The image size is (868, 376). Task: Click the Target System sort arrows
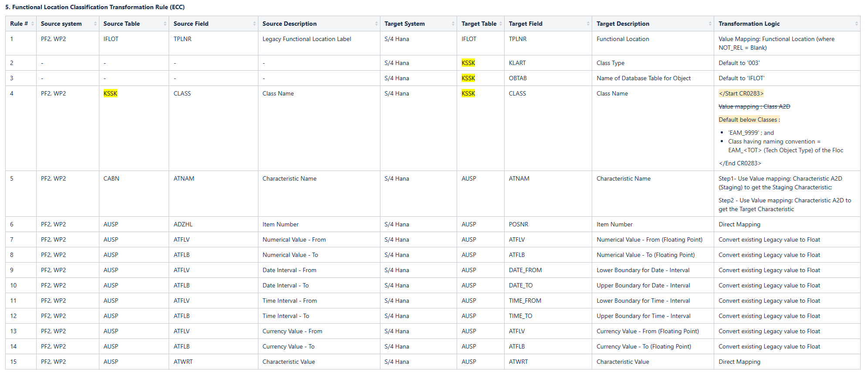453,24
